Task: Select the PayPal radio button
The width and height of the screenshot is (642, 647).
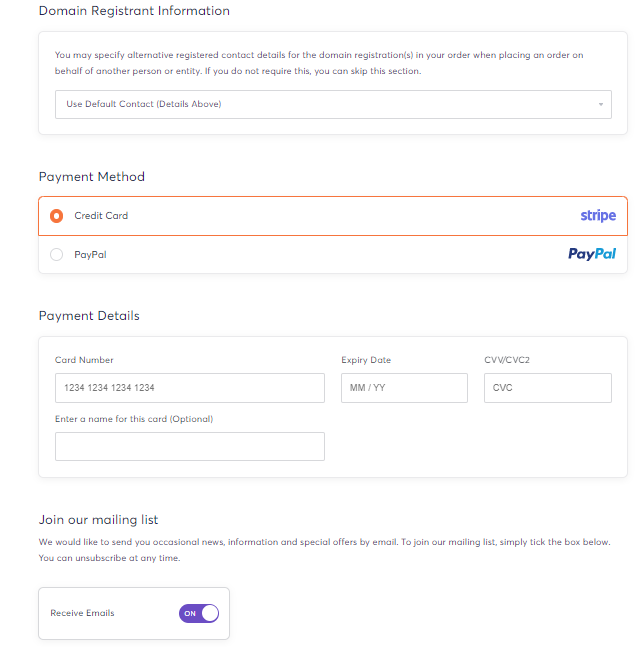Action: tap(57, 255)
